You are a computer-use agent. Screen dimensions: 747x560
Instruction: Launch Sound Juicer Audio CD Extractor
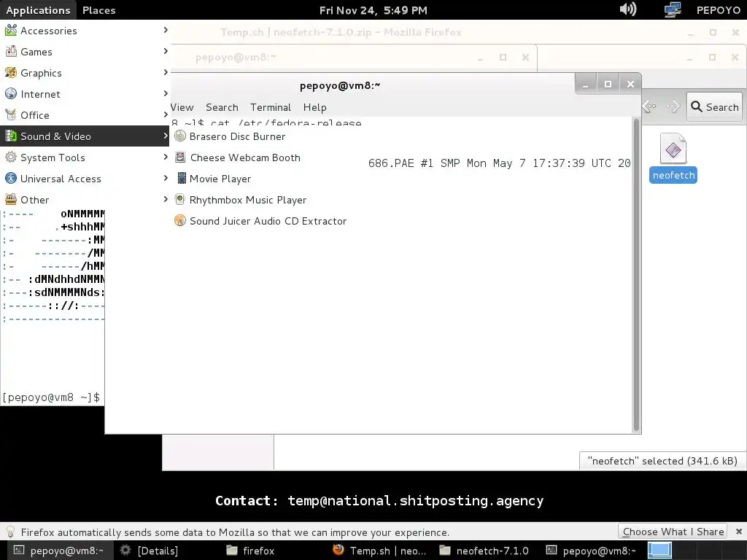click(x=260, y=221)
